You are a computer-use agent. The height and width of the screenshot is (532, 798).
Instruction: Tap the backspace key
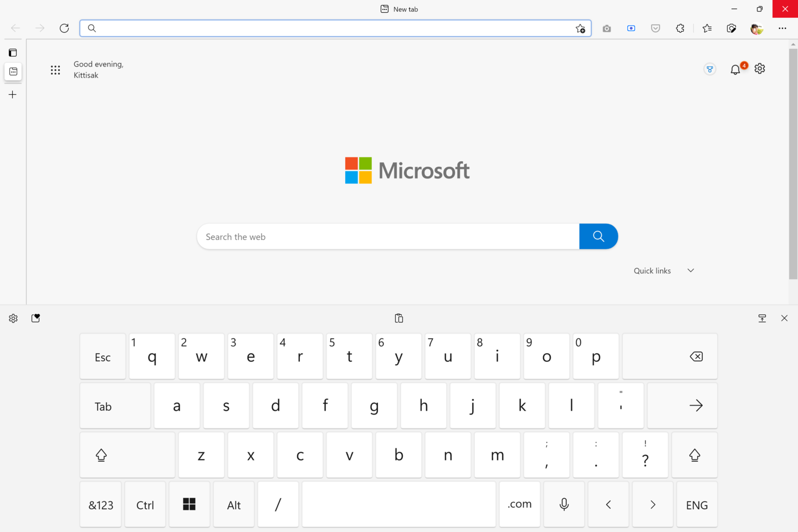coord(670,356)
